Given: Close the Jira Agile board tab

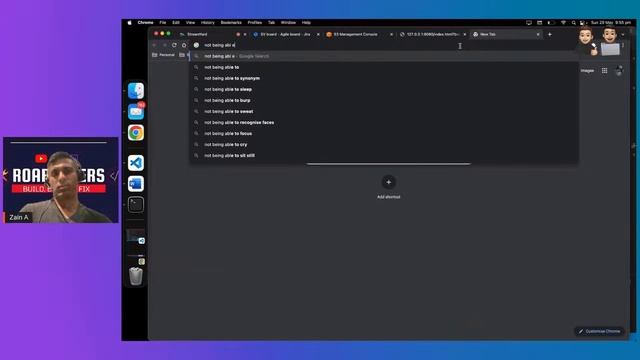Looking at the screenshot, I should click(318, 34).
